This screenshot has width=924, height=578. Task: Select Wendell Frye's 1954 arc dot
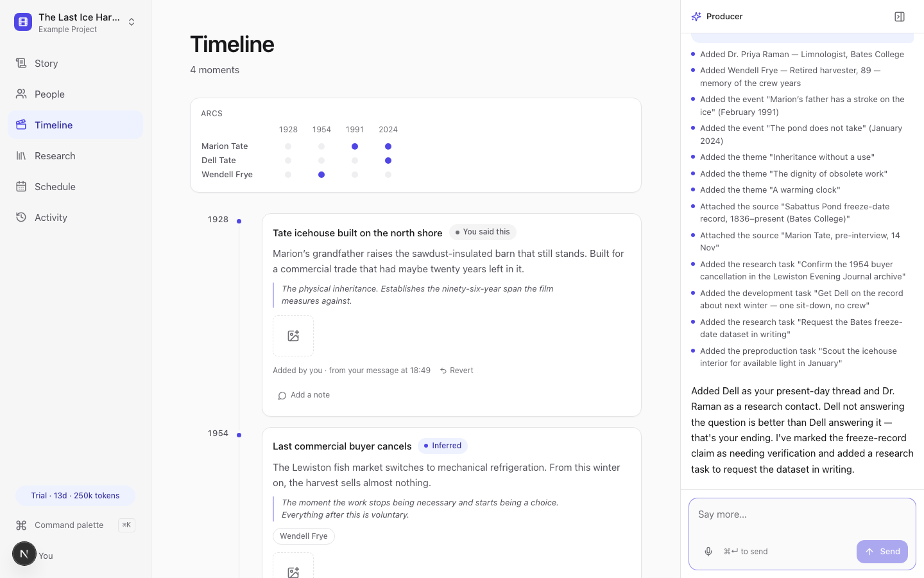321,175
